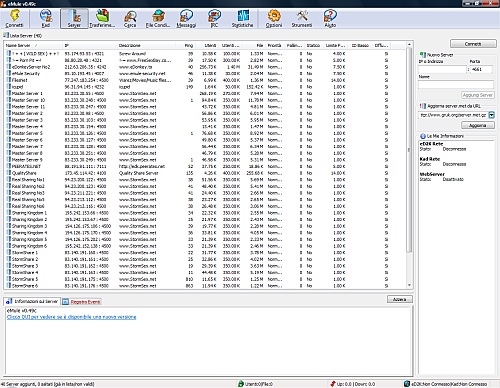The width and height of the screenshot is (500, 388).
Task: Click the Filesnet server row icon
Action: coord(9,80)
